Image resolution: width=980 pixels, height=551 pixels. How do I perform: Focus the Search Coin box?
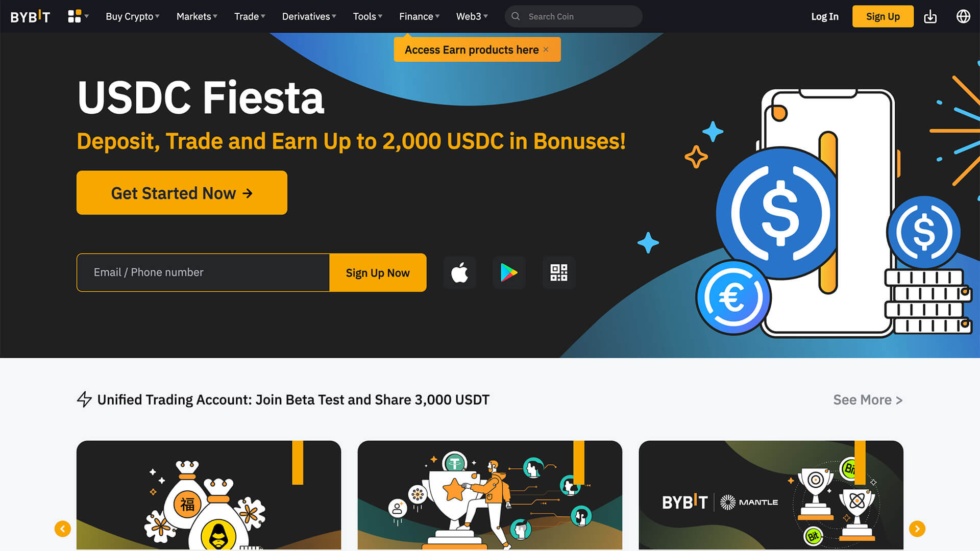573,16
